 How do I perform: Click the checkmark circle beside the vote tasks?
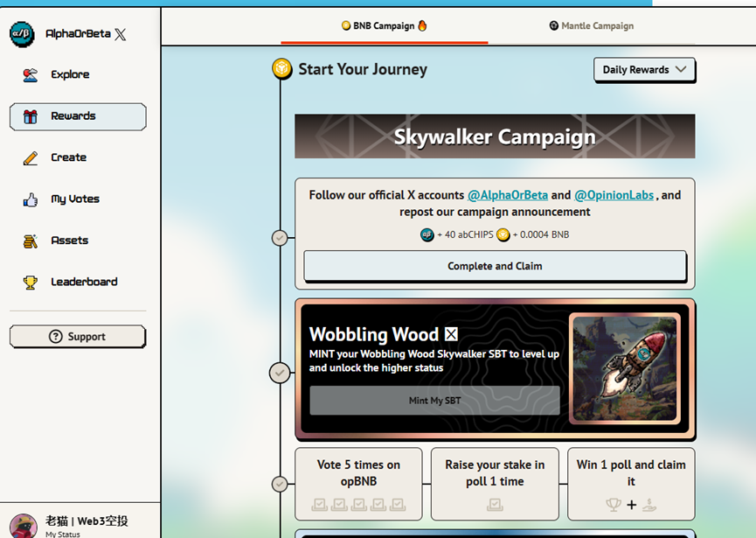pyautogui.click(x=280, y=484)
